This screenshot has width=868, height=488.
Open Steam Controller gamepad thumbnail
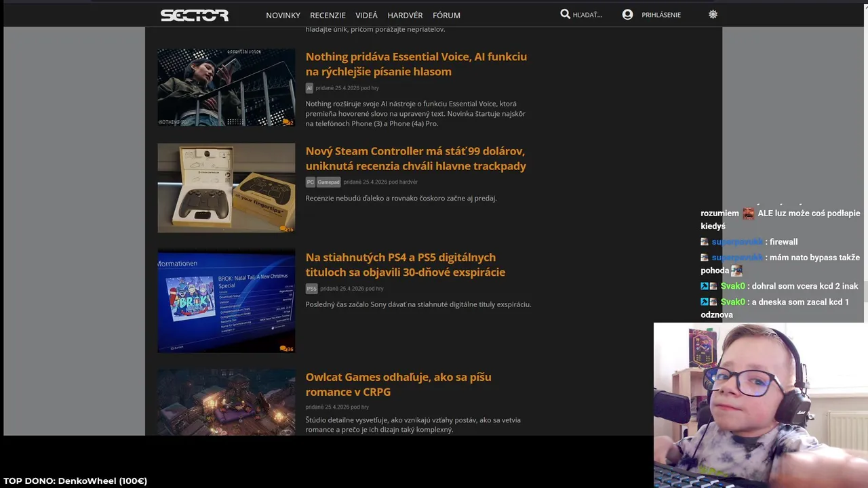pyautogui.click(x=226, y=188)
